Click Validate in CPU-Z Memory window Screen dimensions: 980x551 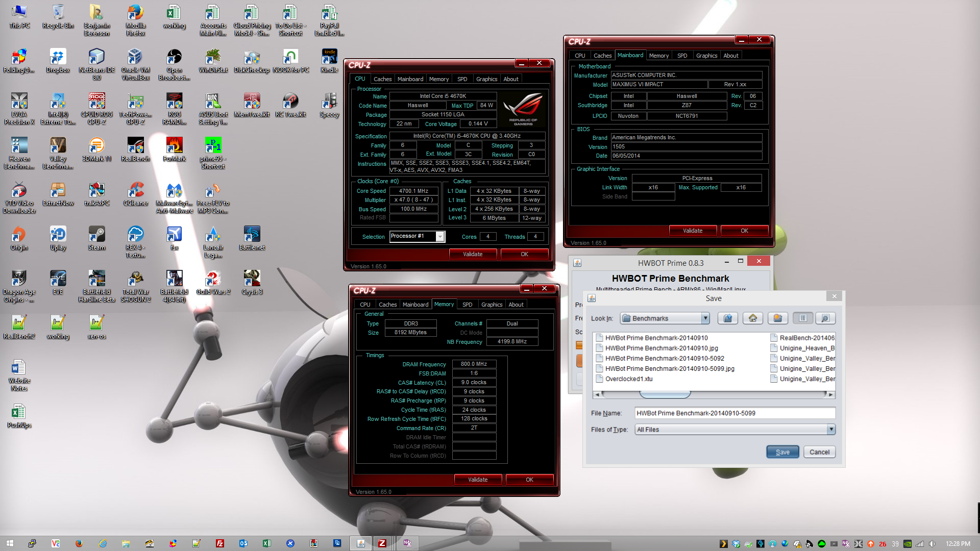tap(478, 480)
